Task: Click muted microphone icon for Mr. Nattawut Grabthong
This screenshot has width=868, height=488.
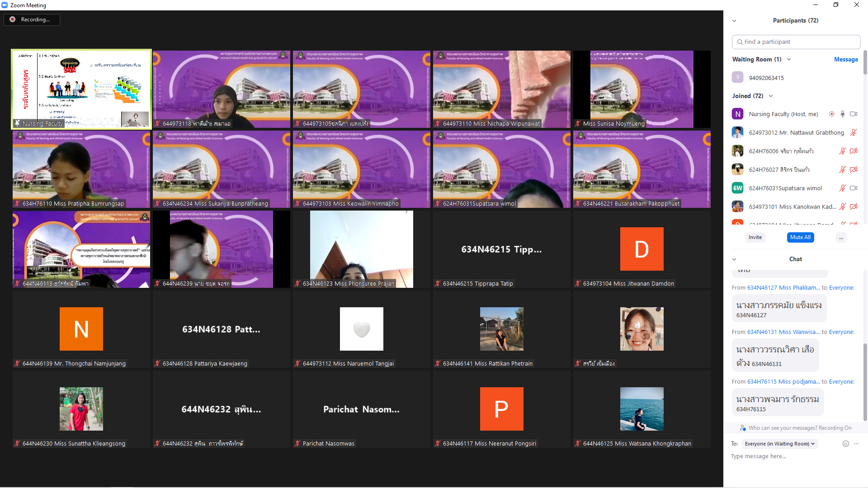Action: 854,133
